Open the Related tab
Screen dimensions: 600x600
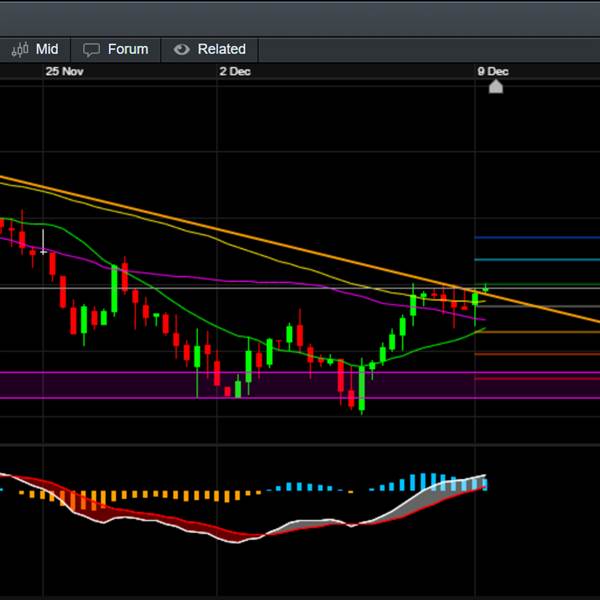(210, 49)
